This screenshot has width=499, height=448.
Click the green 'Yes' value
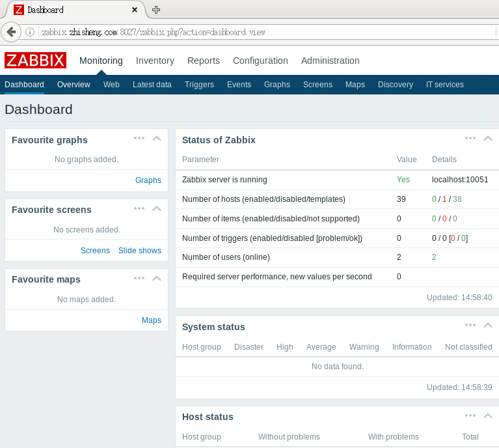click(403, 179)
